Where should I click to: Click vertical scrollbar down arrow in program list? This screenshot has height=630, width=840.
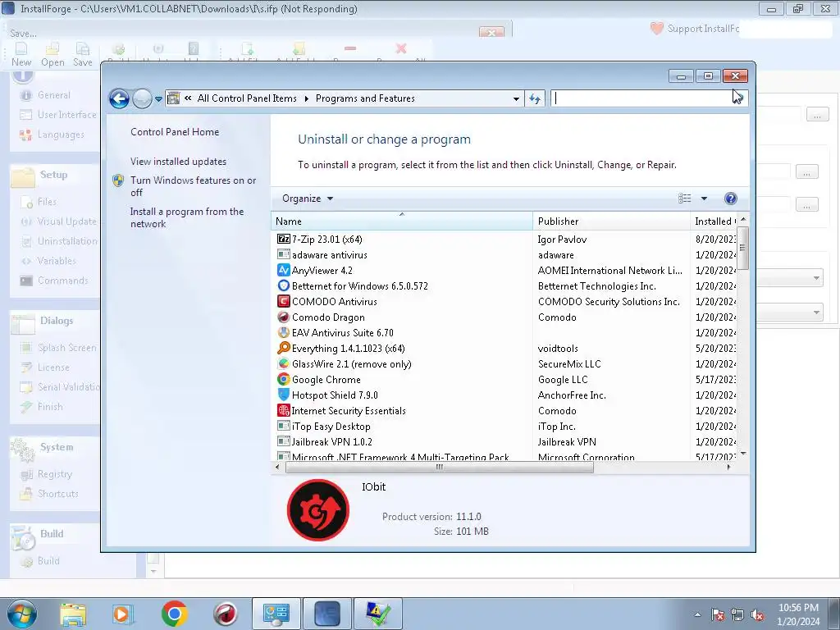pos(742,454)
